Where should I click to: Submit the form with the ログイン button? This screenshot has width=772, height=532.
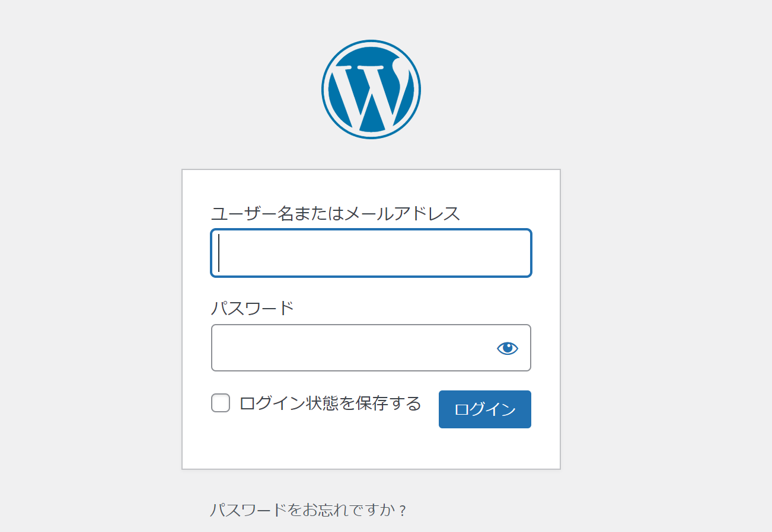coord(484,409)
